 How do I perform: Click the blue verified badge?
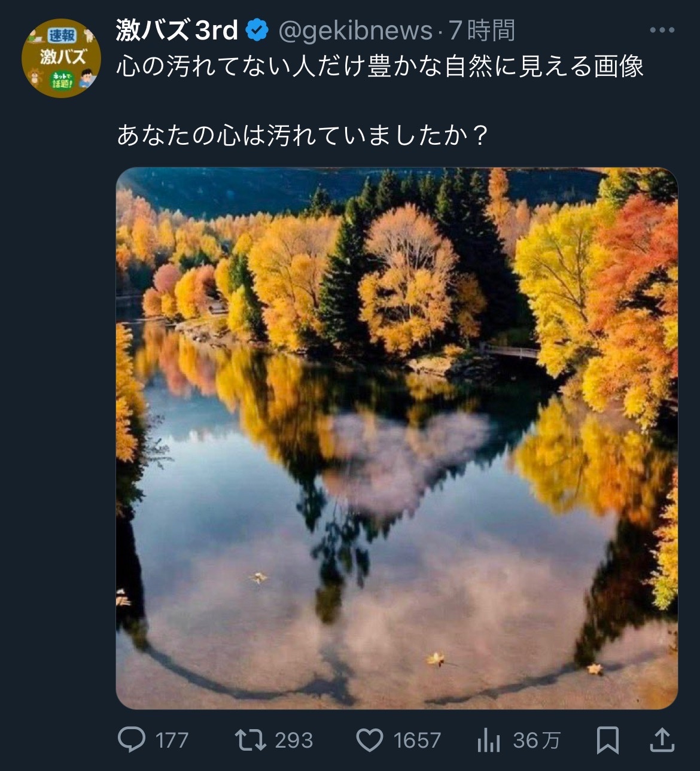[258, 30]
